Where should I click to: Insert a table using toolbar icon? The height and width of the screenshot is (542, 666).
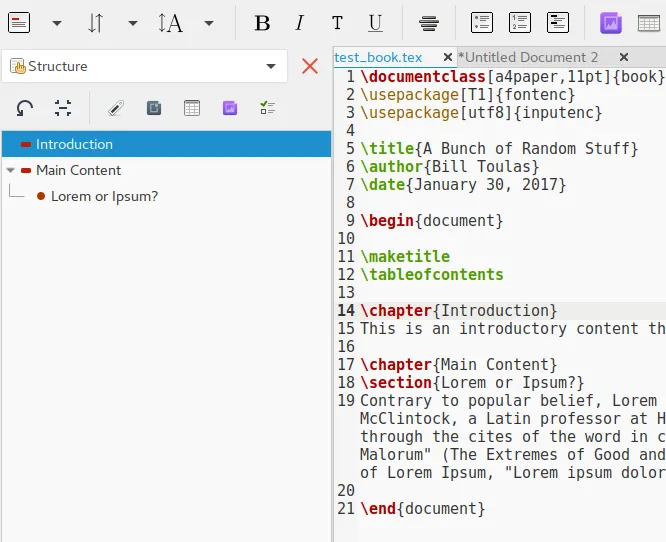(x=649, y=23)
